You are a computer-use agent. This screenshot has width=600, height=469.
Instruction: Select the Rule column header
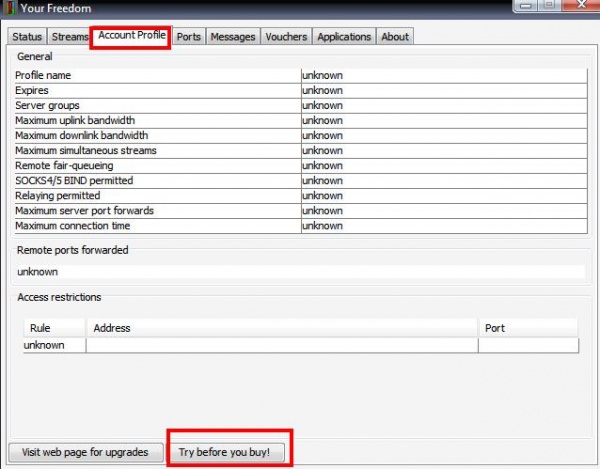(54, 328)
